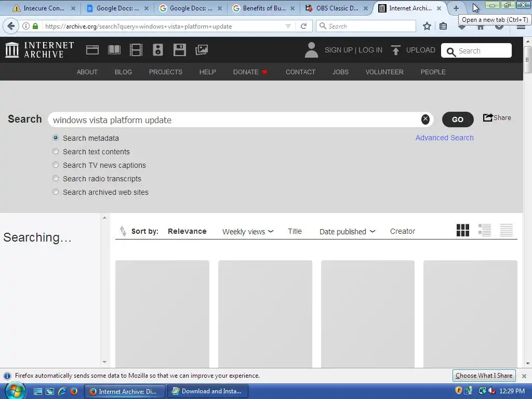Open the VOLUNTEER menu item
Image resolution: width=532 pixels, height=399 pixels.
pyautogui.click(x=384, y=72)
